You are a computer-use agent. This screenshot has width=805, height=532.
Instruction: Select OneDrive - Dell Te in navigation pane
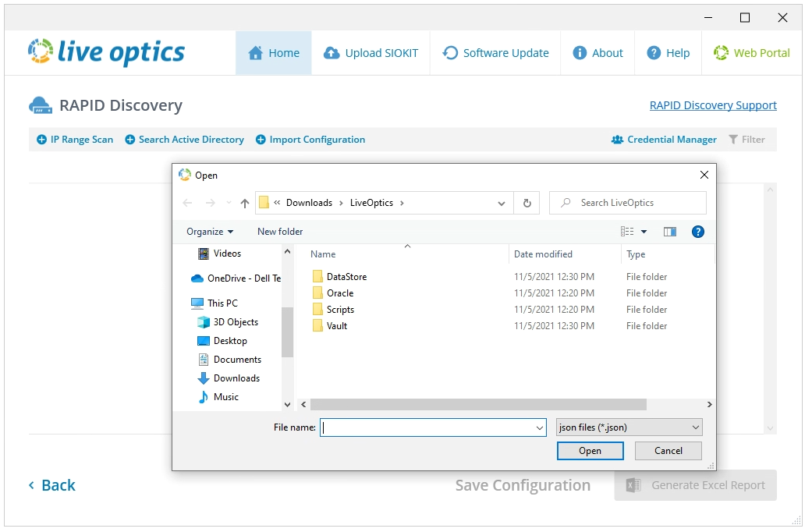point(236,278)
